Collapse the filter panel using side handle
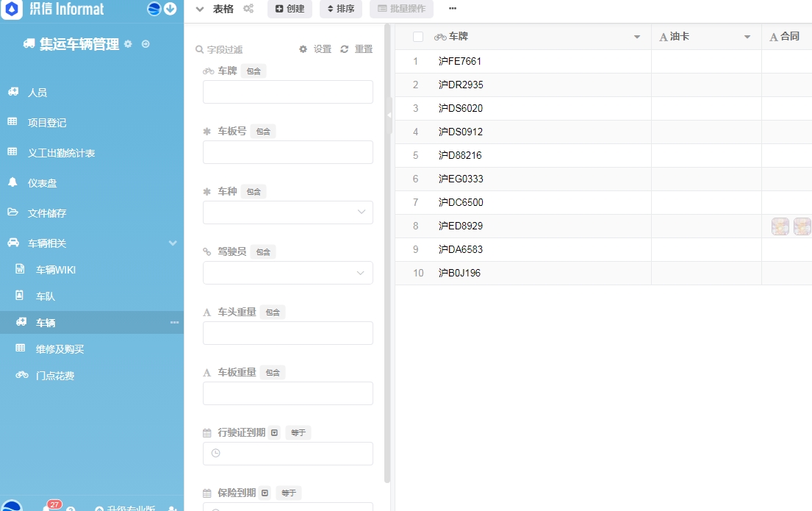The height and width of the screenshot is (511, 812). click(x=389, y=115)
